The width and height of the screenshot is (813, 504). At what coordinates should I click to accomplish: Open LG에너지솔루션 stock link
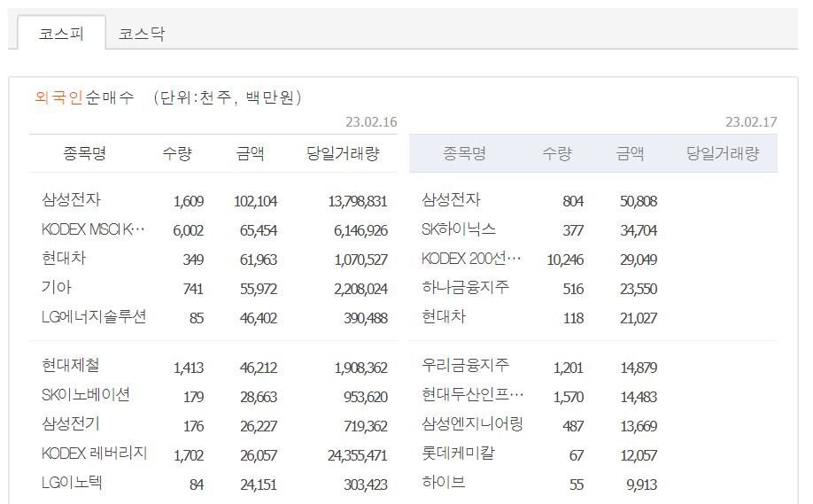click(x=94, y=316)
